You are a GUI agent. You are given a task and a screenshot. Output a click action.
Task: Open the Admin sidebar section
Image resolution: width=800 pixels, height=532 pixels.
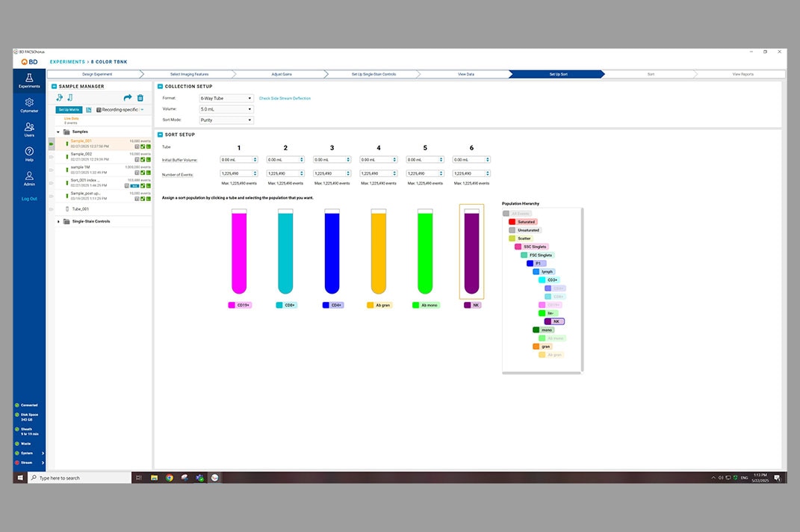pyautogui.click(x=29, y=178)
